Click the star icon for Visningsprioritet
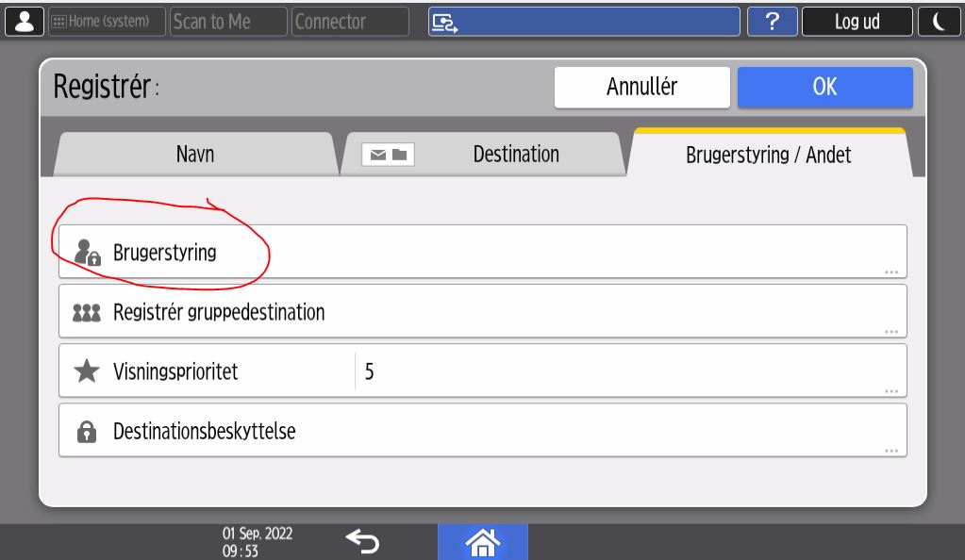965x560 pixels. click(x=87, y=371)
